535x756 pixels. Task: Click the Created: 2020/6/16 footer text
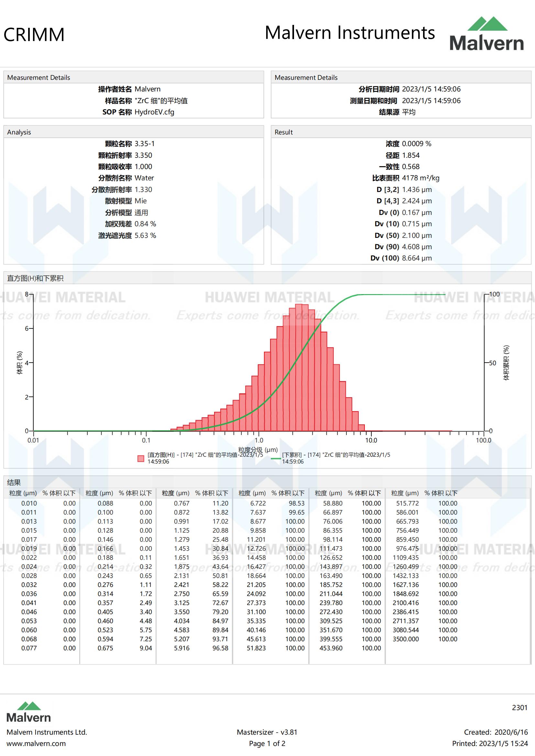coord(496,732)
